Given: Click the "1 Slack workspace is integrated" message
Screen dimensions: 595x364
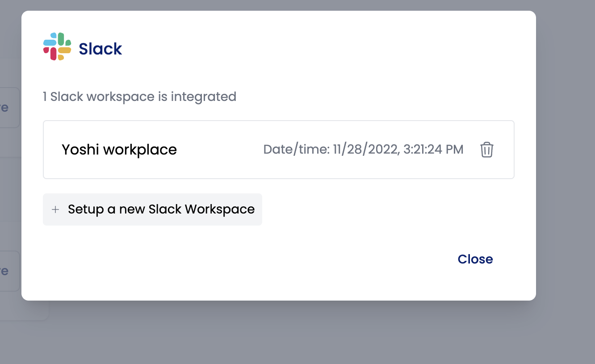Looking at the screenshot, I should [139, 96].
